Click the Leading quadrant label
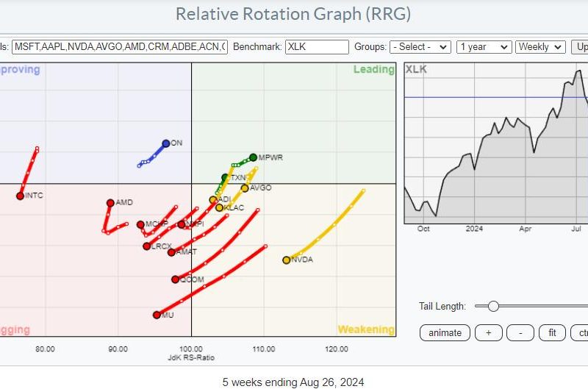588x389 pixels. (373, 69)
